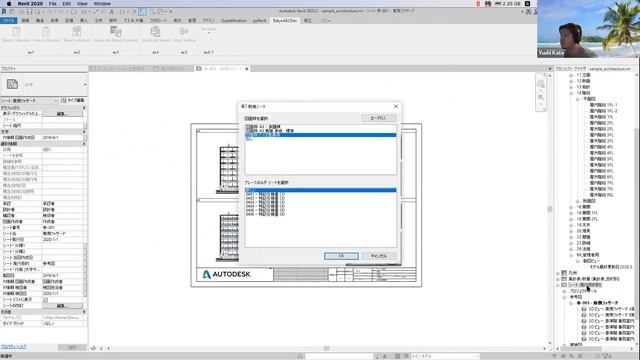Click the Sheet Collection ribbon icon
640x360 pixels.
pyautogui.click(x=16, y=32)
